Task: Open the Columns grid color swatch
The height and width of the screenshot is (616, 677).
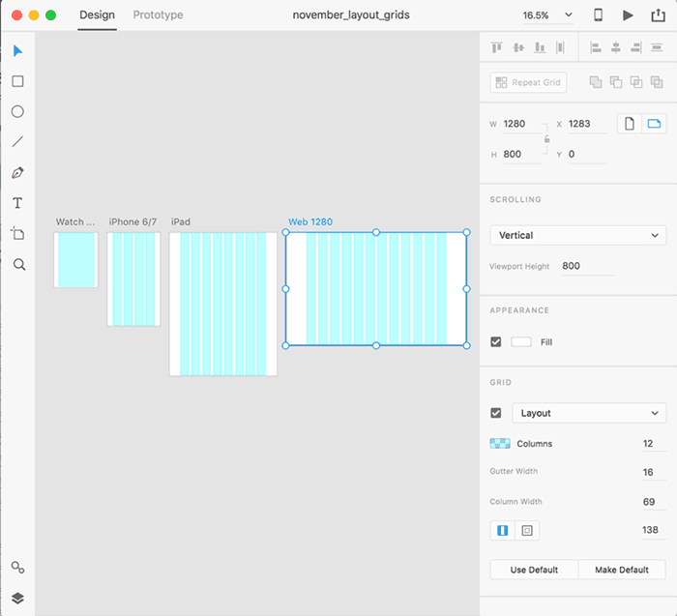Action: tap(500, 444)
